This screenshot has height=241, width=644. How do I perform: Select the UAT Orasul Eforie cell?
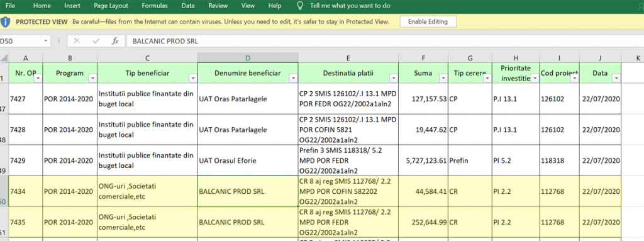coord(248,160)
